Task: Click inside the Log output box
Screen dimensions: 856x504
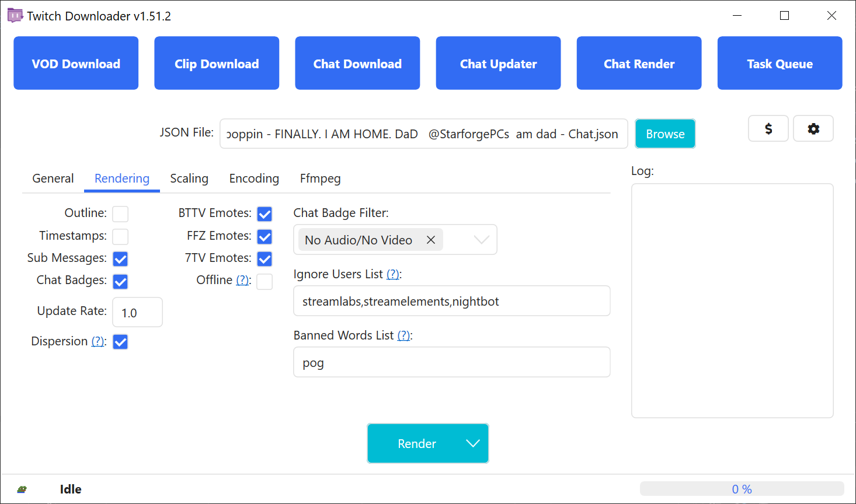Action: coord(732,301)
